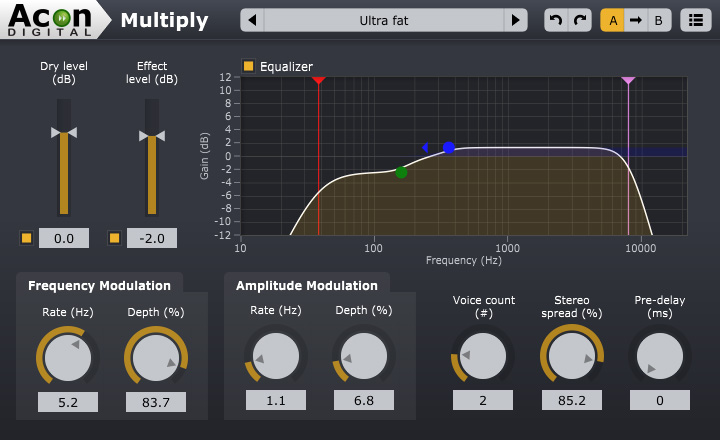Image resolution: width=720 pixels, height=440 pixels.
Task: Edit the Stereo spread value 85.2
Action: tap(572, 400)
